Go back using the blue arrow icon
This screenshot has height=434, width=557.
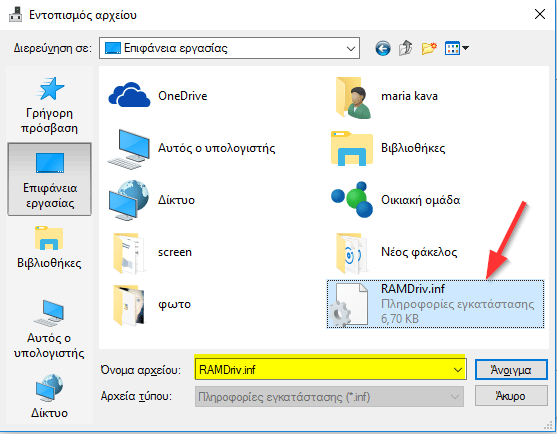[383, 48]
